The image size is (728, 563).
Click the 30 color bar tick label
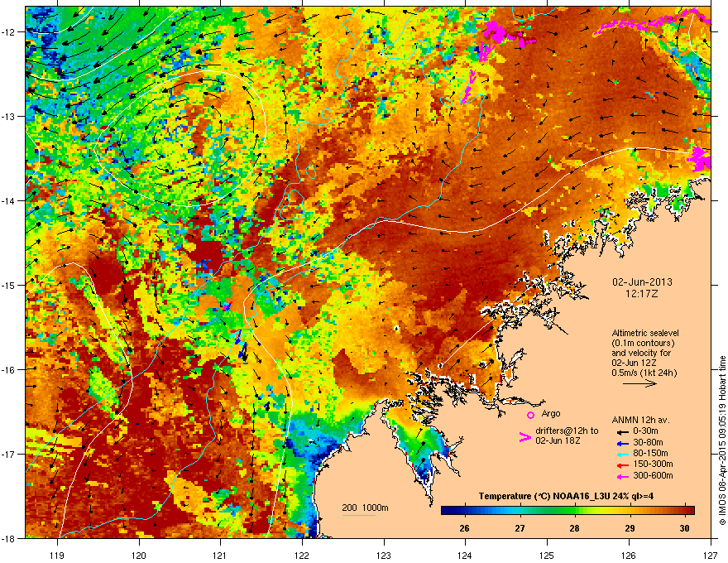point(684,528)
